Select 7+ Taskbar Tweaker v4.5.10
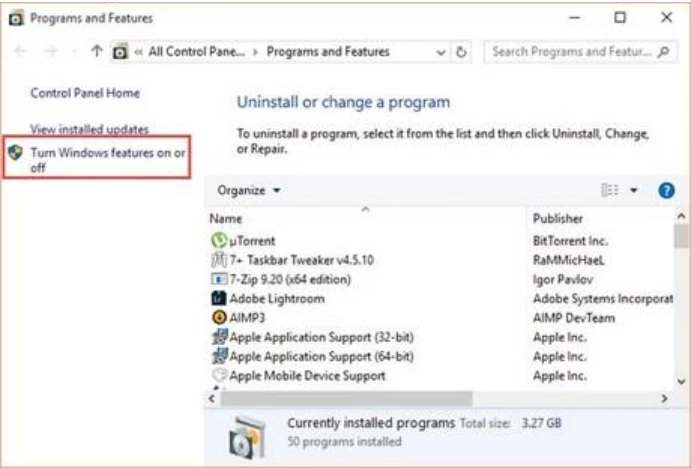 (301, 260)
